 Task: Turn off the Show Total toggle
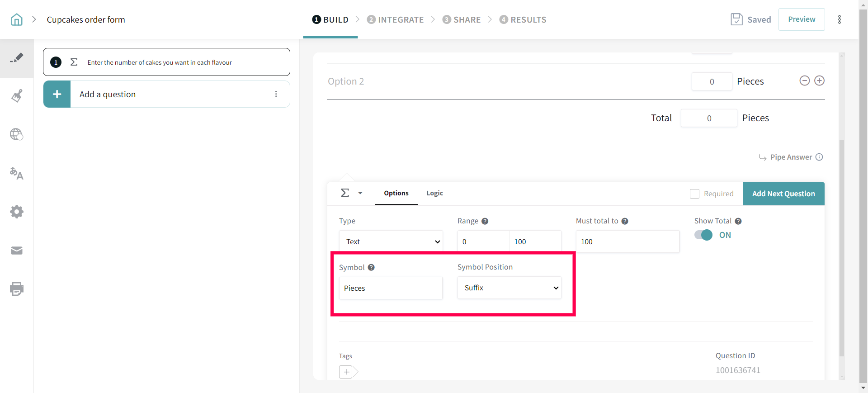tap(703, 235)
